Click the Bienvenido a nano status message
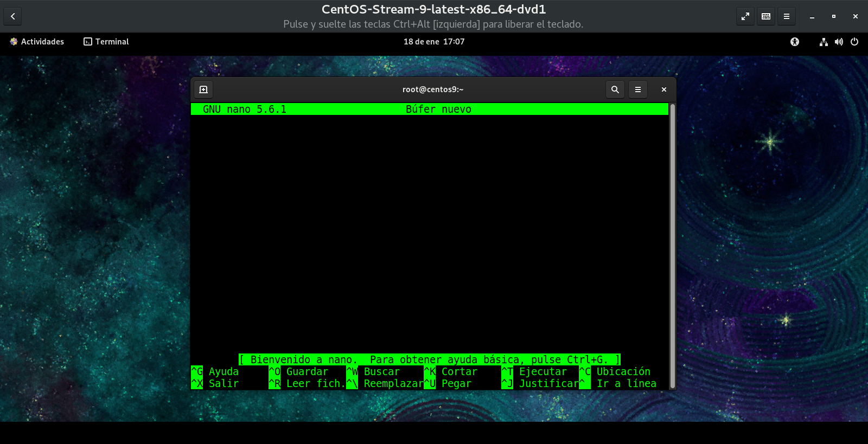 pyautogui.click(x=429, y=359)
